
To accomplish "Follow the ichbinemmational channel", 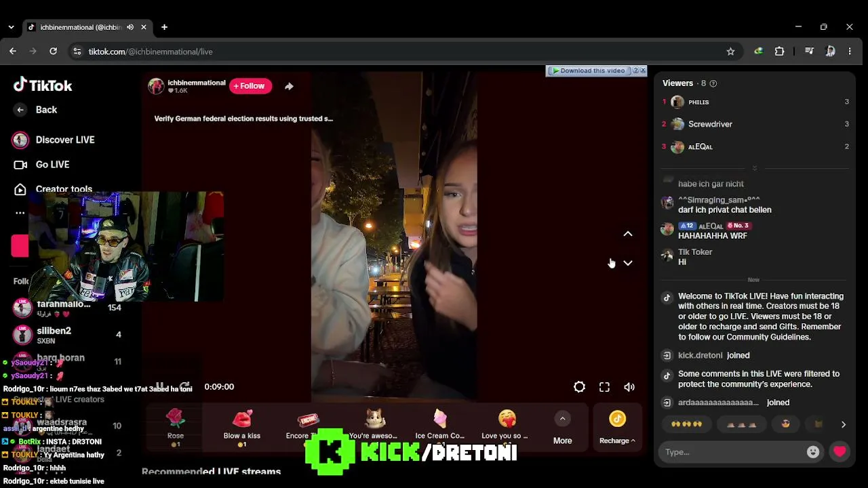I will click(x=250, y=86).
